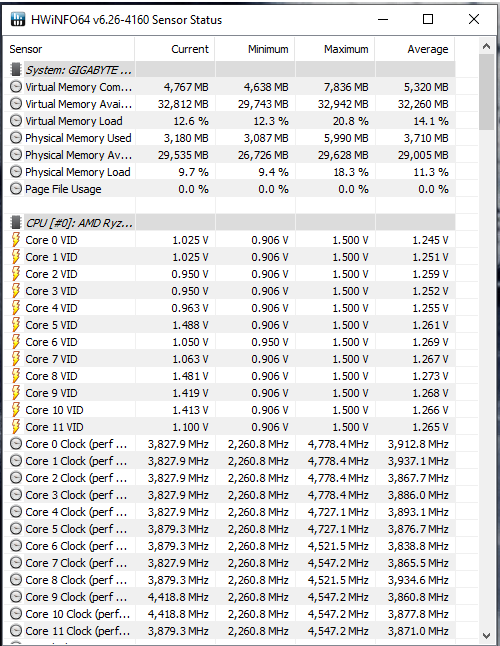Click the HWiNFO64 app icon in title bar
Image resolution: width=500 pixels, height=646 pixels.
click(18, 19)
